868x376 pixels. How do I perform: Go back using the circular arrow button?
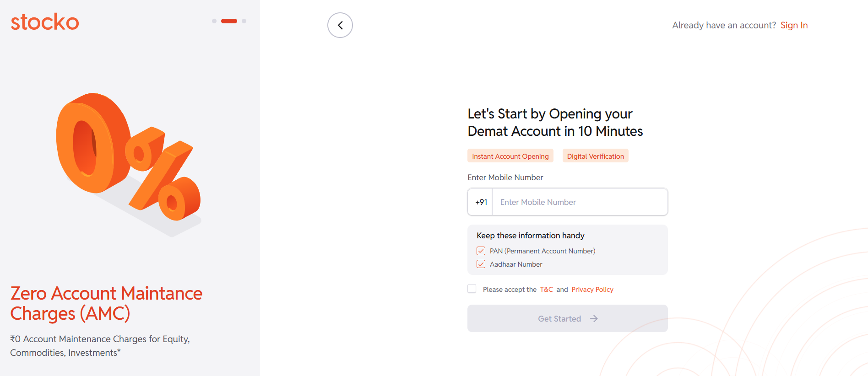point(340,25)
